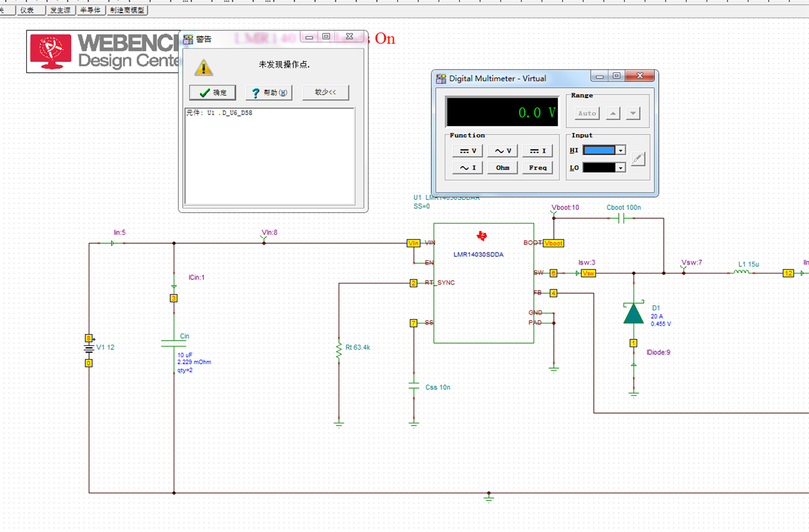Click node label 12 after L1 inductor
The width and height of the screenshot is (809, 532).
pyautogui.click(x=788, y=273)
